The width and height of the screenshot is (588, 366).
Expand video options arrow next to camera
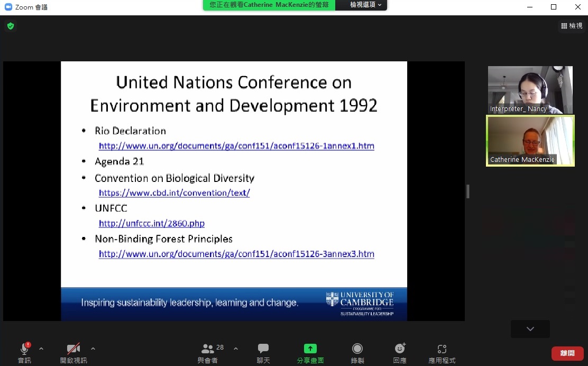(93, 349)
